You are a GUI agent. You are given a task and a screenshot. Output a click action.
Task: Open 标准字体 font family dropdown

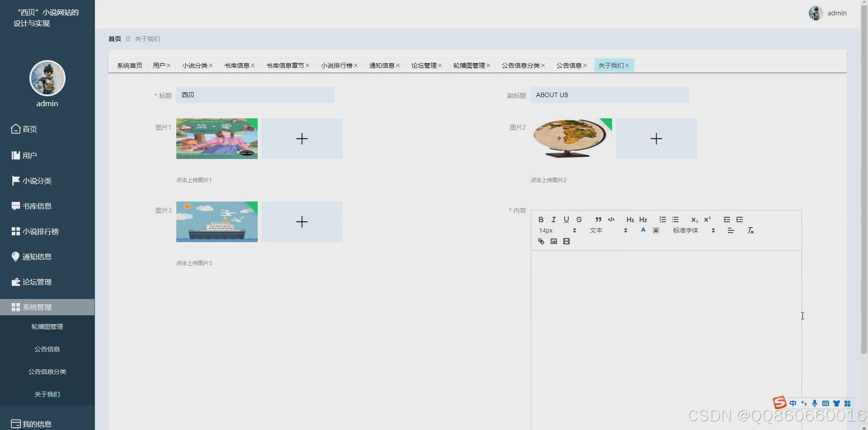pyautogui.click(x=693, y=230)
